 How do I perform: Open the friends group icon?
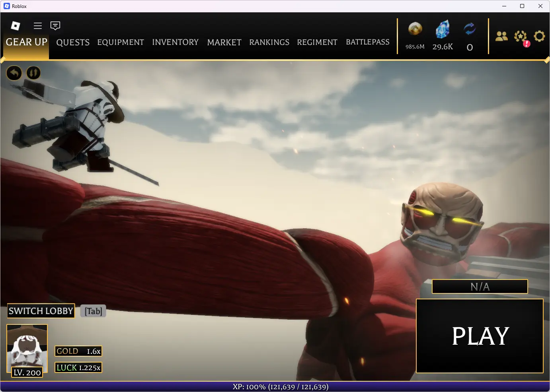[501, 36]
